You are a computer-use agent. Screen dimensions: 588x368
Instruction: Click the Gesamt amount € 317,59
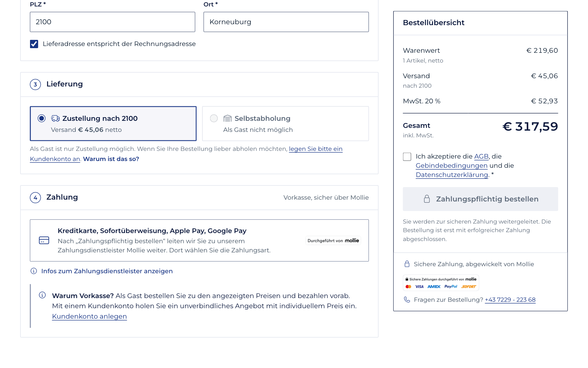click(530, 126)
